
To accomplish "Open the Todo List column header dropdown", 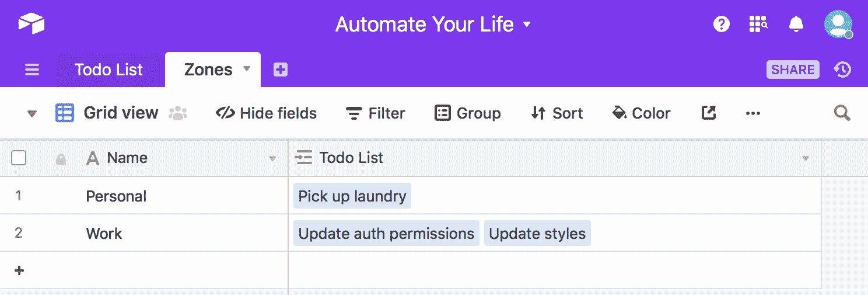I will pos(806,158).
